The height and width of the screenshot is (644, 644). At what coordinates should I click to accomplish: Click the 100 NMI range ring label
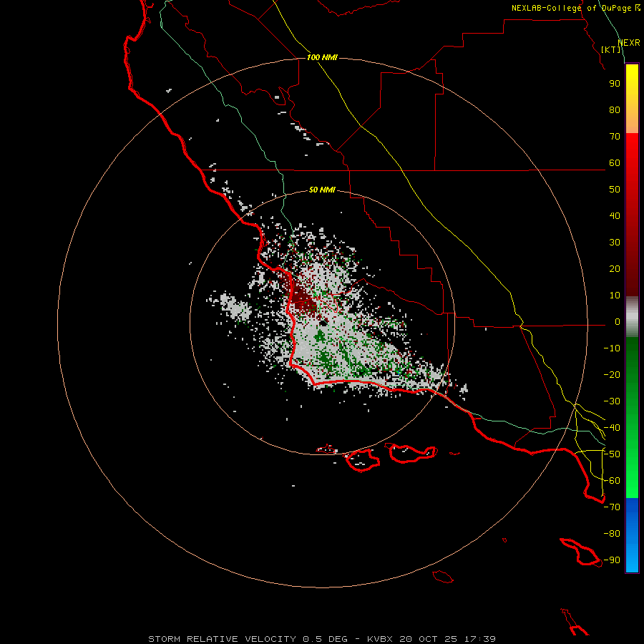pos(322,57)
